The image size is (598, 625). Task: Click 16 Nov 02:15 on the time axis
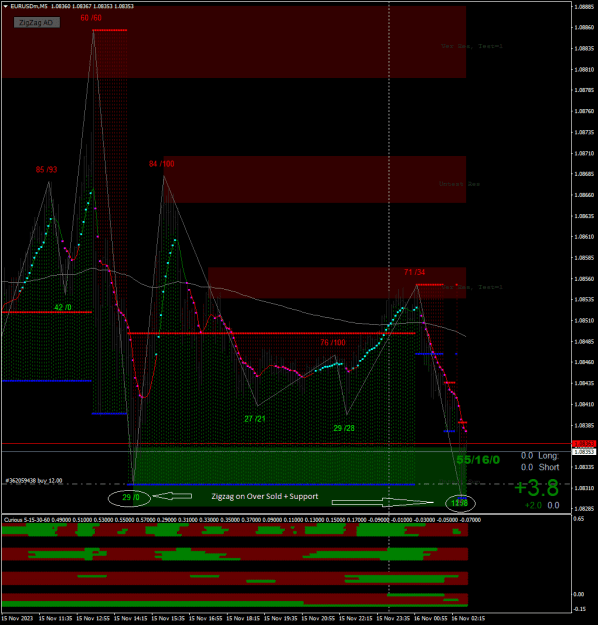[468, 618]
